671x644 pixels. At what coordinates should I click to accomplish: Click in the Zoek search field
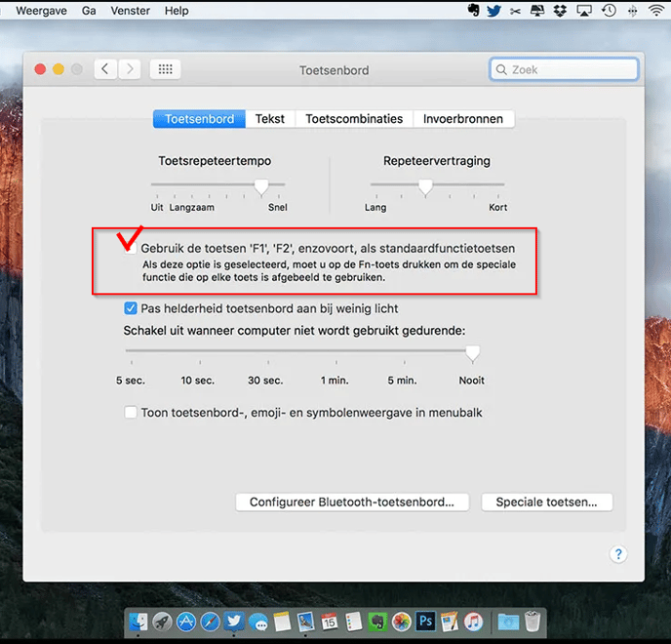pos(564,69)
